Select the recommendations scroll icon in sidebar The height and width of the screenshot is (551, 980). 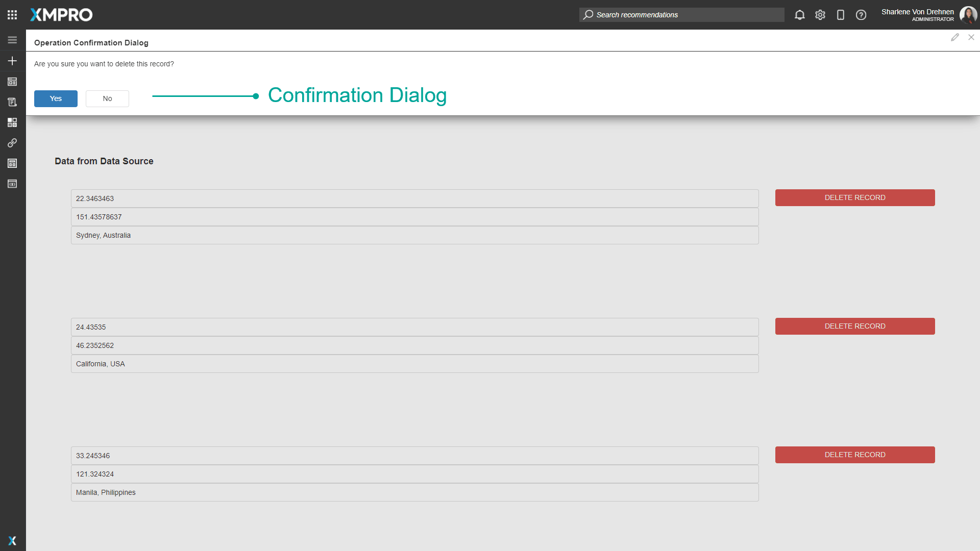[x=12, y=102]
